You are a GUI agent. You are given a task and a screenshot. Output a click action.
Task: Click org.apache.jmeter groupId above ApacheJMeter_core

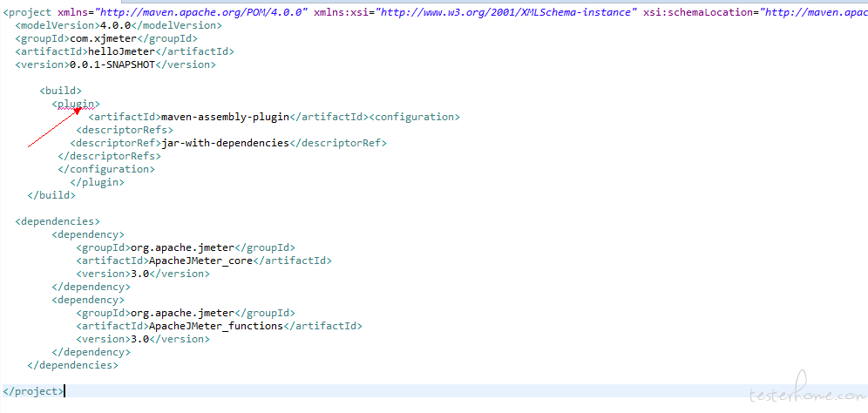(x=183, y=247)
